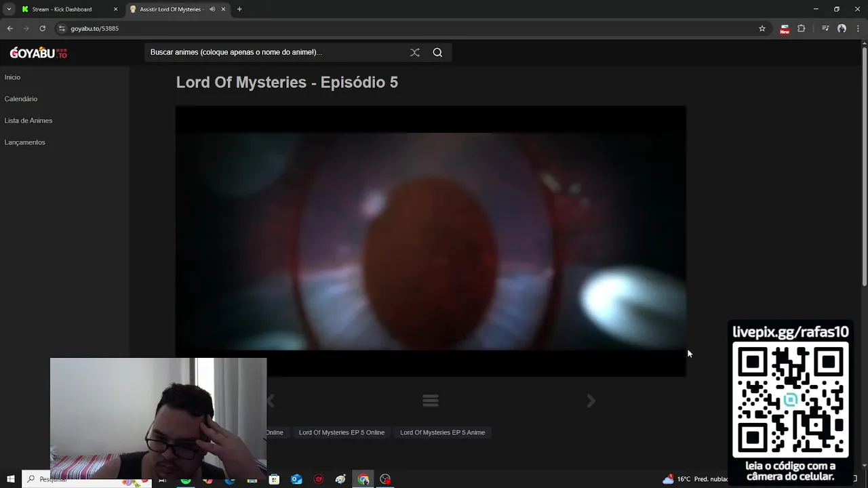Open the OBS Studio taskbar icon
The height and width of the screenshot is (488, 868).
pyautogui.click(x=385, y=479)
